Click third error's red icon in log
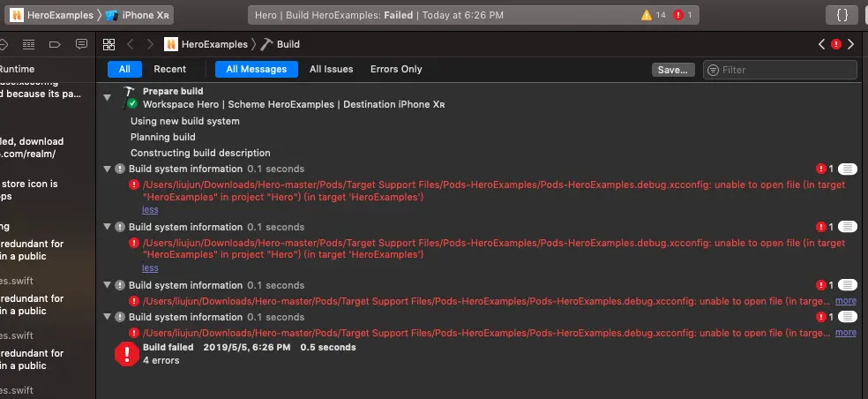Viewport: 868px width, 399px height. pyautogui.click(x=134, y=301)
